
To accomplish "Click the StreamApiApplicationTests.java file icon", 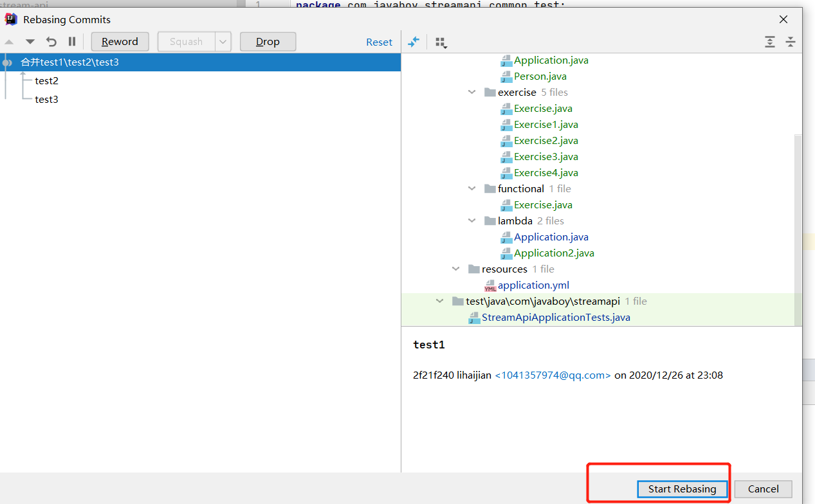I will coord(474,318).
